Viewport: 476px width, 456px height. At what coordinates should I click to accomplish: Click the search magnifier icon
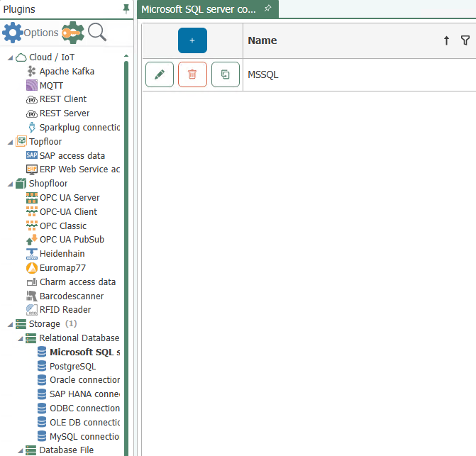coord(97,32)
